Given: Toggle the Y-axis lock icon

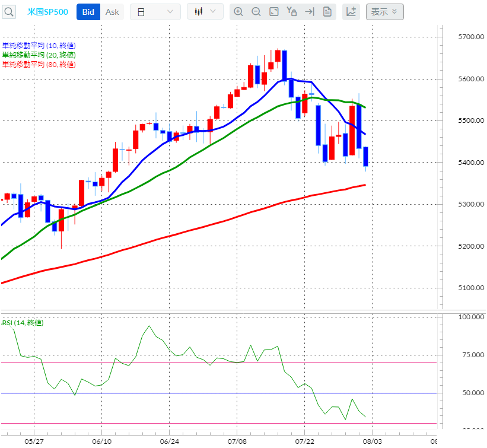Looking at the screenshot, I should tap(291, 12).
